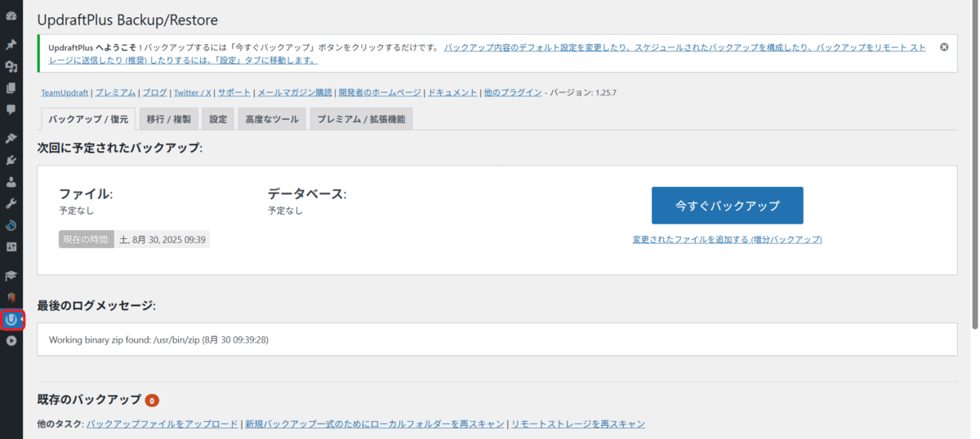The height and width of the screenshot is (439, 980).
Task: Open the サポート link
Action: 234,93
